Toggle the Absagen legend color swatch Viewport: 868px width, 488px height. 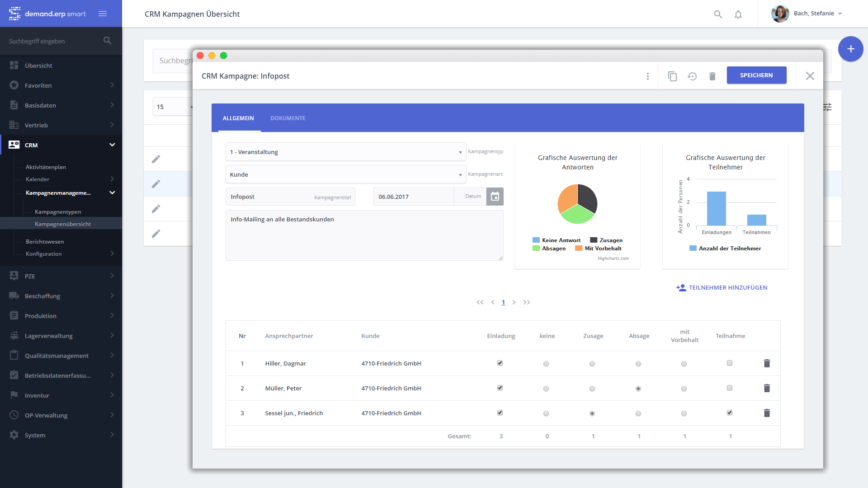click(x=536, y=249)
